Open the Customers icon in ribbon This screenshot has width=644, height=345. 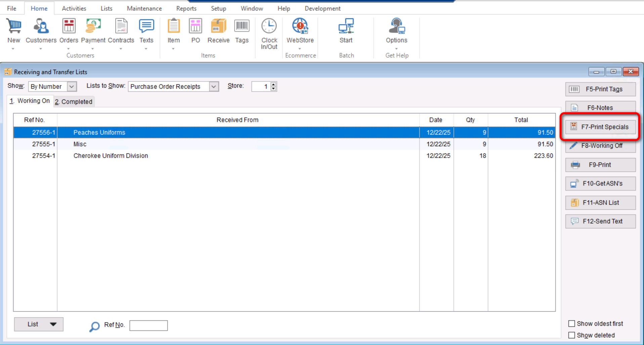41,27
